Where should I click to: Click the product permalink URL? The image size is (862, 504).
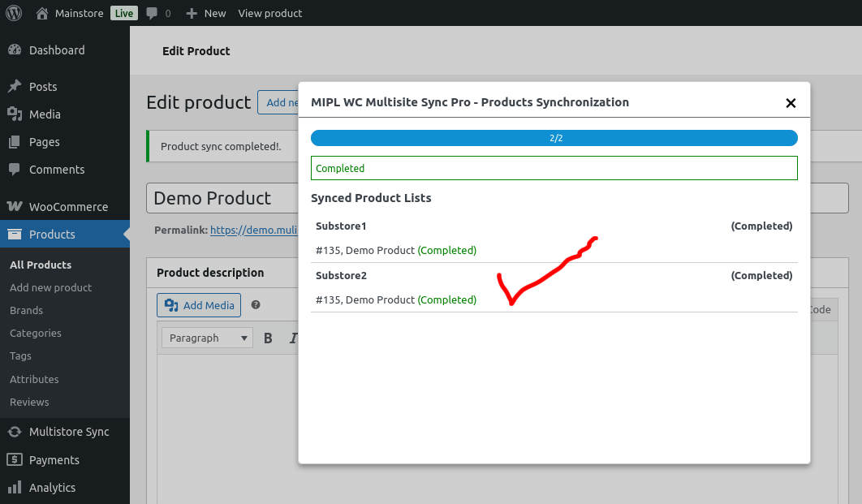pyautogui.click(x=253, y=230)
